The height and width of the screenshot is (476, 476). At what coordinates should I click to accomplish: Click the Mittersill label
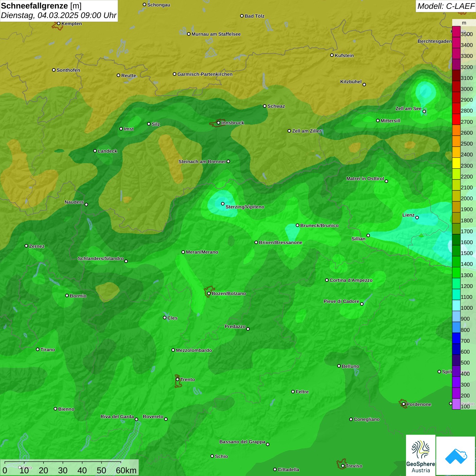[390, 121]
